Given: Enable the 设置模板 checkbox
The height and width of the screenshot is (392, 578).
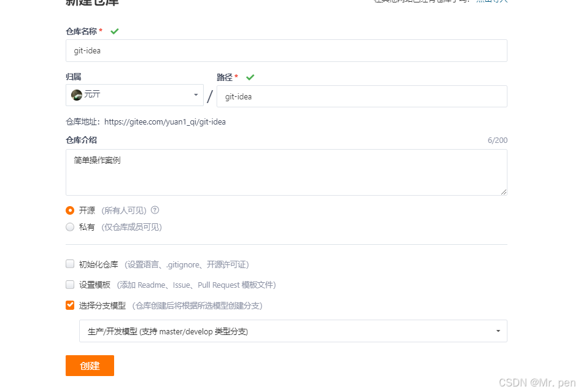Looking at the screenshot, I should pyautogui.click(x=70, y=285).
